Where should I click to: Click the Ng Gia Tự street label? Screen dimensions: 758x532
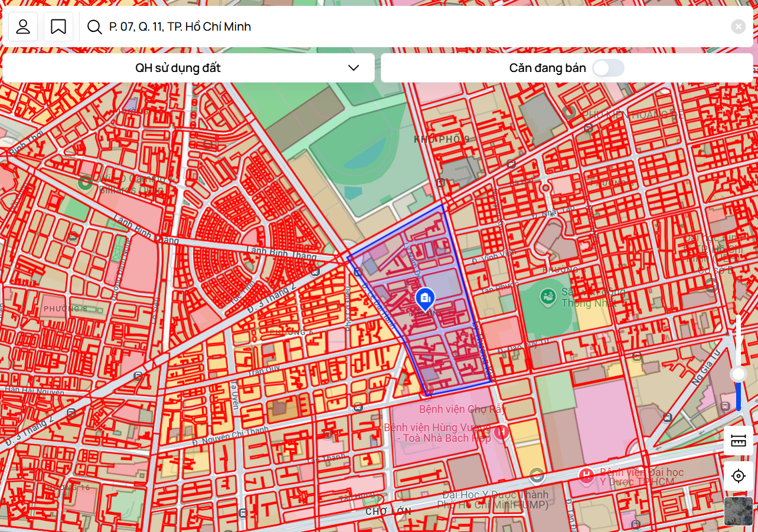point(706,368)
